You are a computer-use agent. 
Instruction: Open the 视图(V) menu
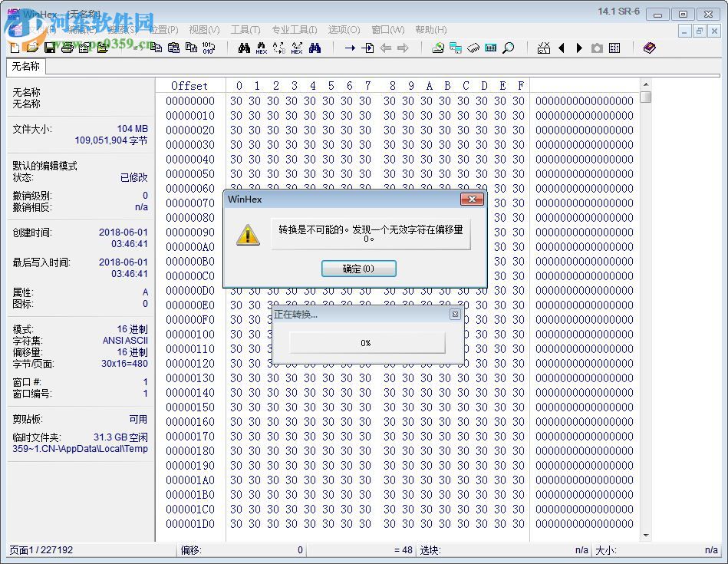pyautogui.click(x=204, y=30)
